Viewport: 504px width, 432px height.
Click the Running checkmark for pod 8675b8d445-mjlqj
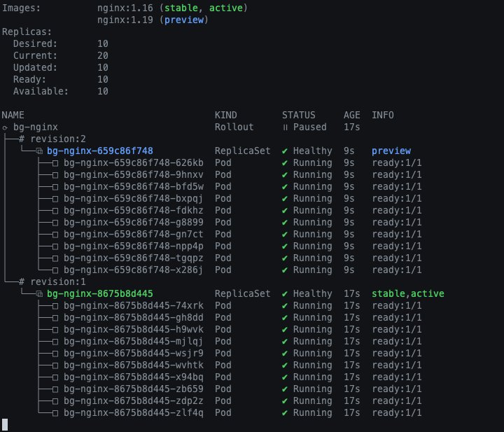point(285,342)
